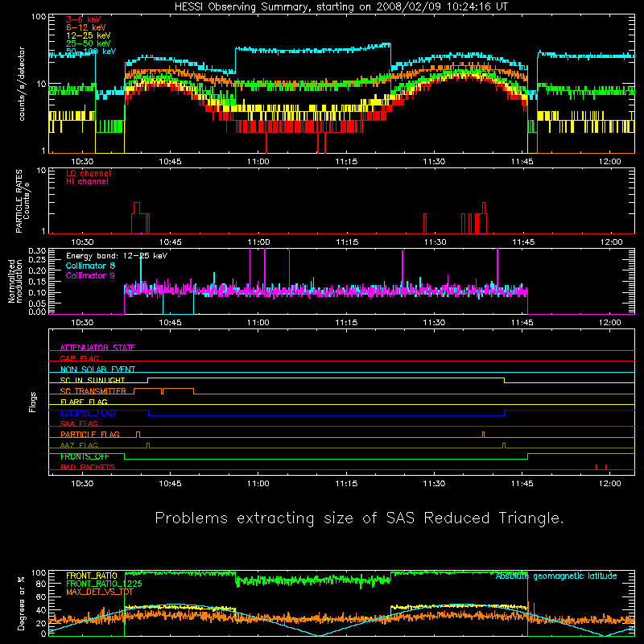Click the NON_SOLAR_EVENT flag label
Screen dimensions: 644x644
pos(97,369)
